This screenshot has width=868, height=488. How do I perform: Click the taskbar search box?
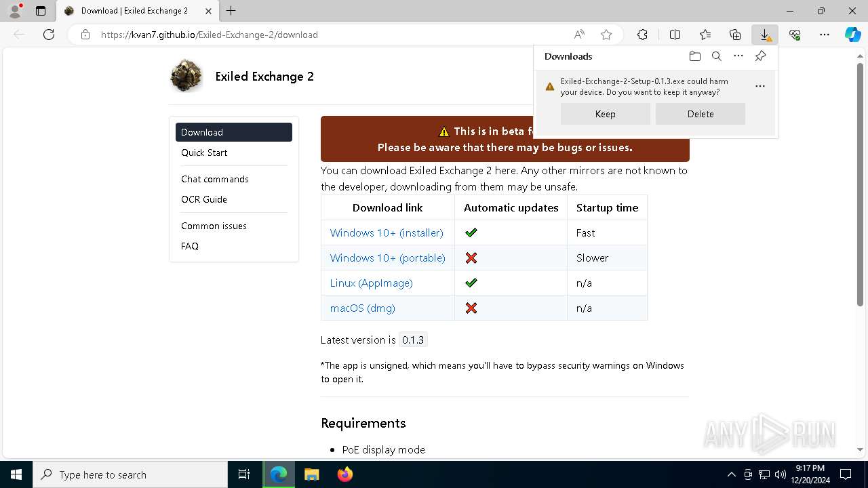tap(130, 474)
